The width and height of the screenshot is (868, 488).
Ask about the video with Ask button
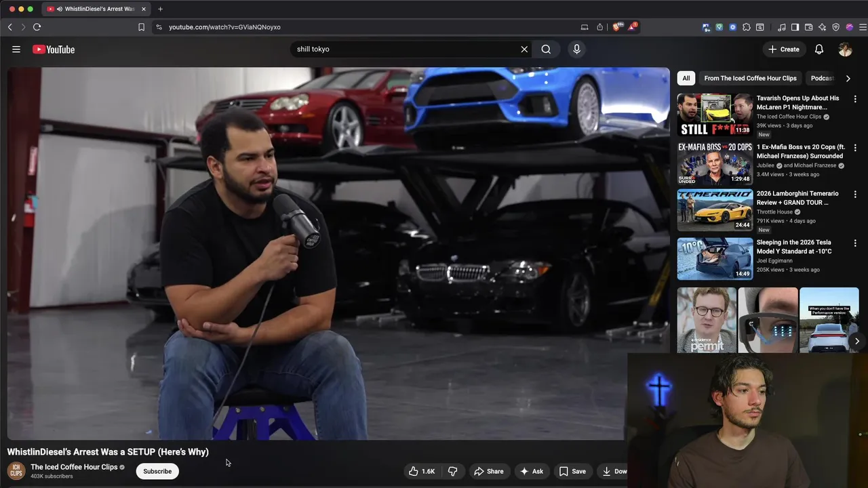pos(532,471)
